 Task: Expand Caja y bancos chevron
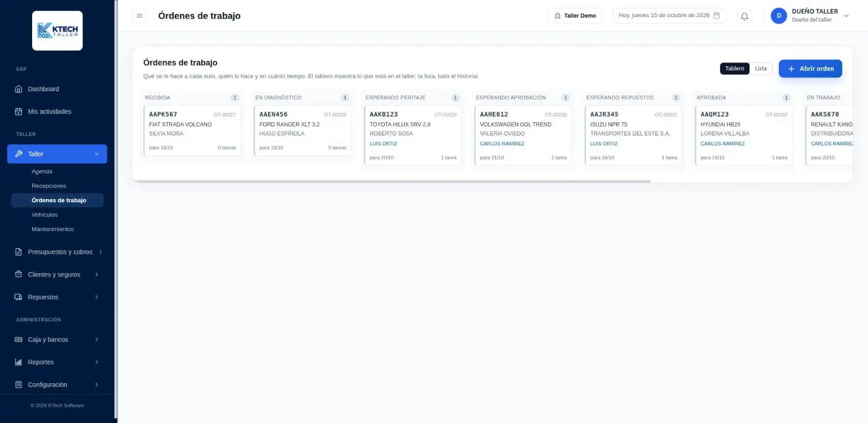tap(97, 340)
